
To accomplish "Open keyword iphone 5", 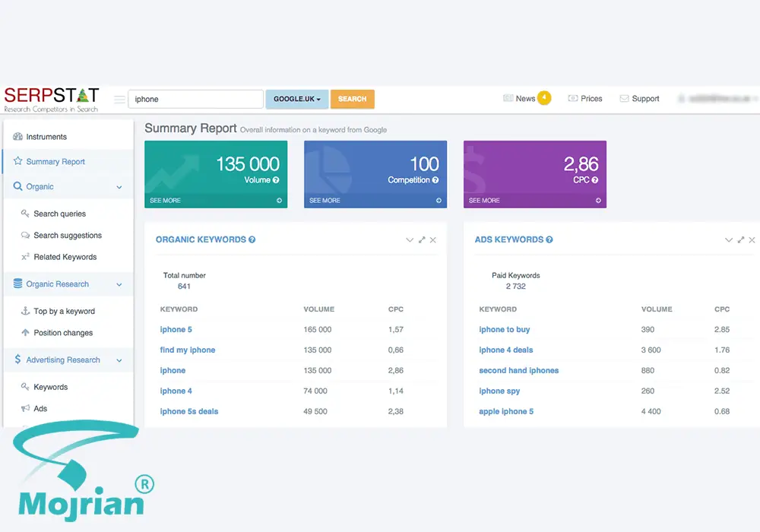I will click(176, 330).
